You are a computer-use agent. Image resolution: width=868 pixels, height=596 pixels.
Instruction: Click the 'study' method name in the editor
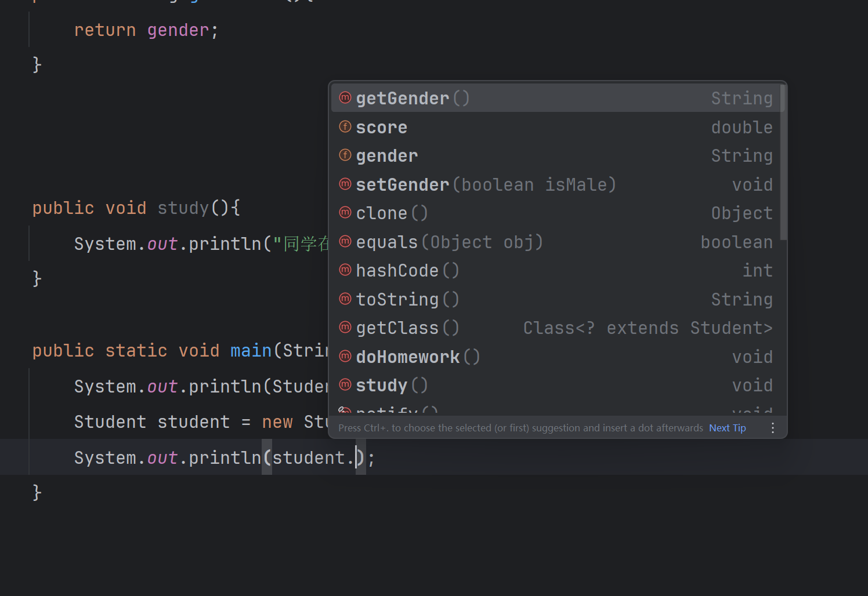183,208
